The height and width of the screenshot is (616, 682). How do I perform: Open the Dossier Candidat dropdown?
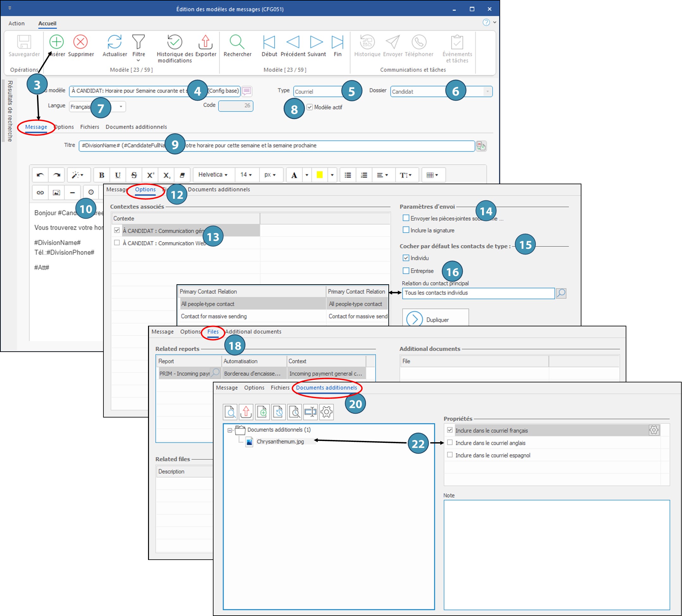tap(487, 92)
